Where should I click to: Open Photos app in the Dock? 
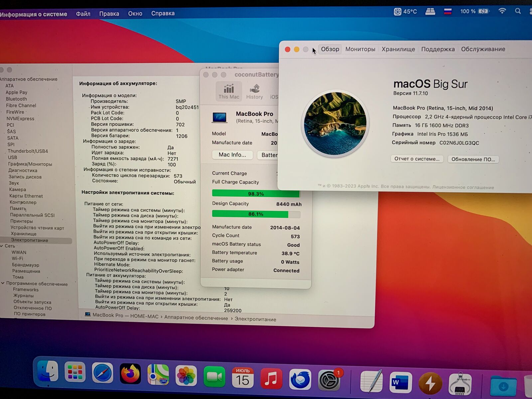186,376
